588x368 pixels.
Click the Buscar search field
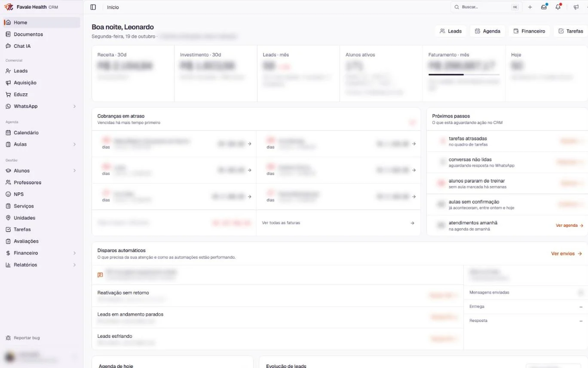point(486,7)
